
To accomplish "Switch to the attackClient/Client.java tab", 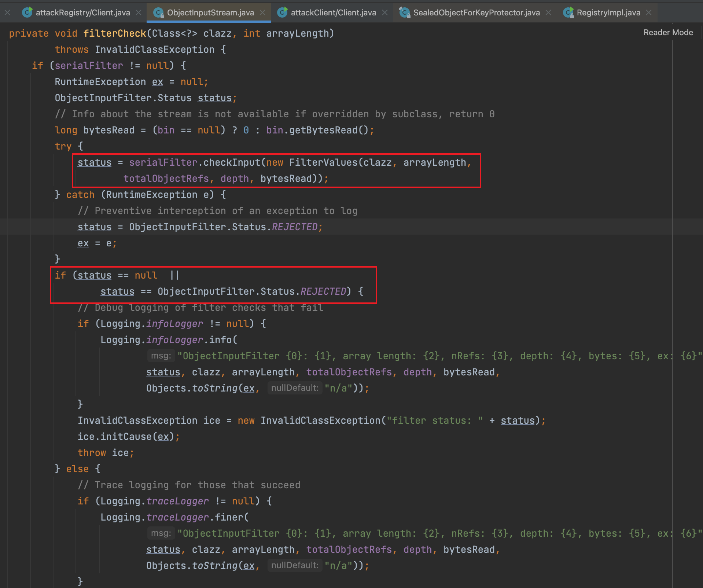I will pyautogui.click(x=333, y=12).
